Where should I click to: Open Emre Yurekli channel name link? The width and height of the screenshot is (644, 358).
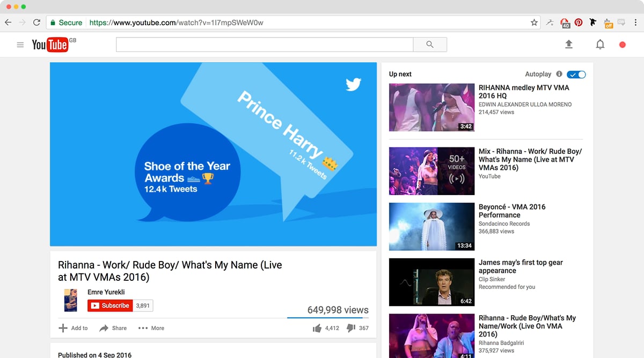click(x=106, y=292)
